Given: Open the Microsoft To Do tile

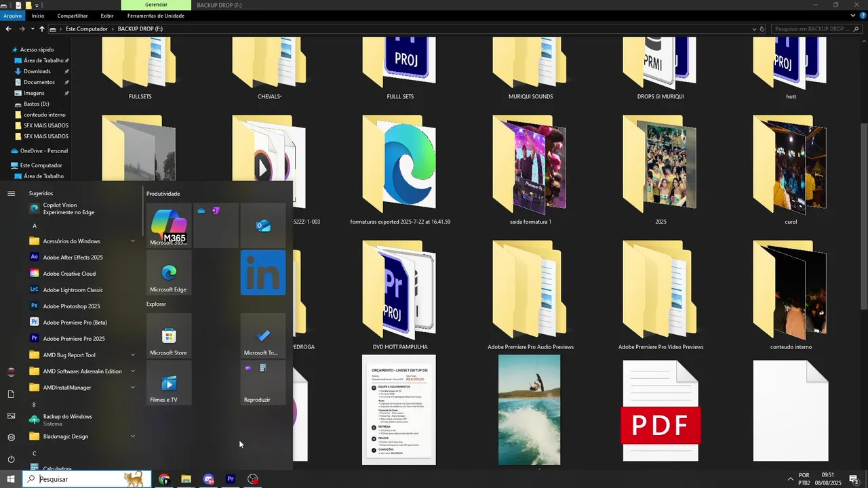Looking at the screenshot, I should coord(263,335).
